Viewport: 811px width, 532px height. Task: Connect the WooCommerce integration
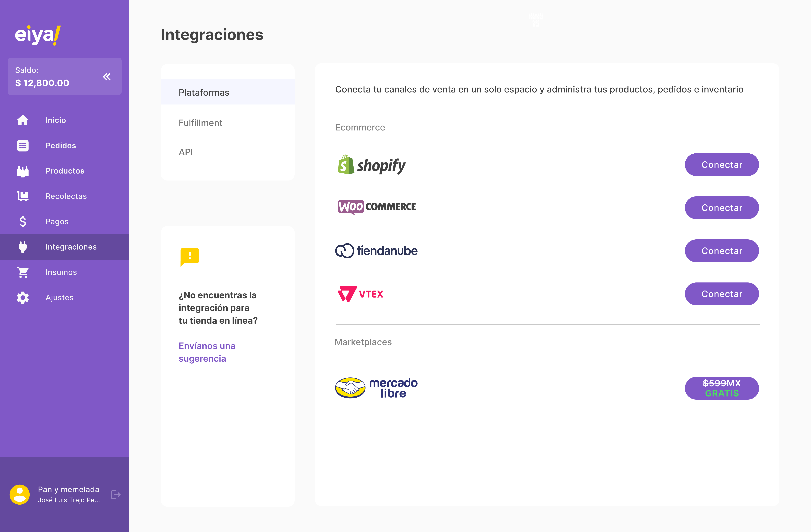pyautogui.click(x=722, y=208)
